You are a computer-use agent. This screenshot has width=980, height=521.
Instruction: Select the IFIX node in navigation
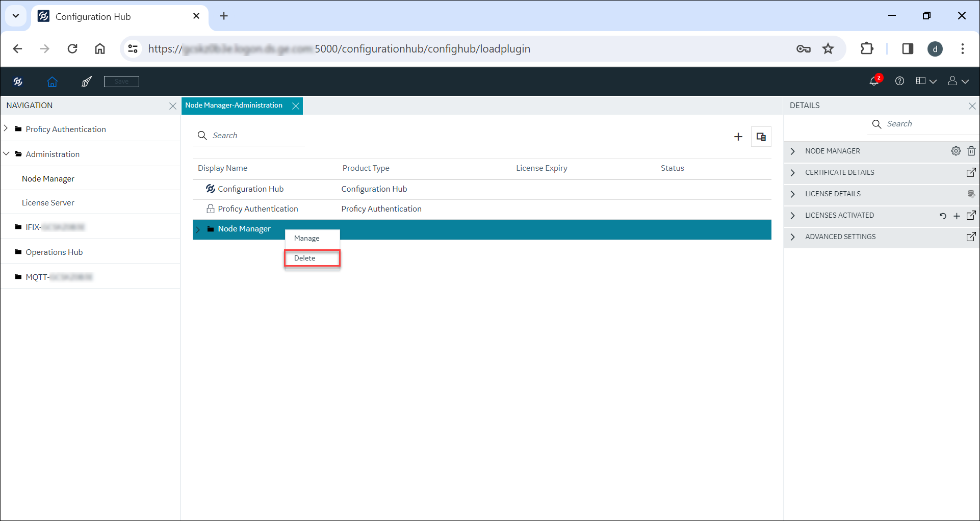[x=55, y=227]
